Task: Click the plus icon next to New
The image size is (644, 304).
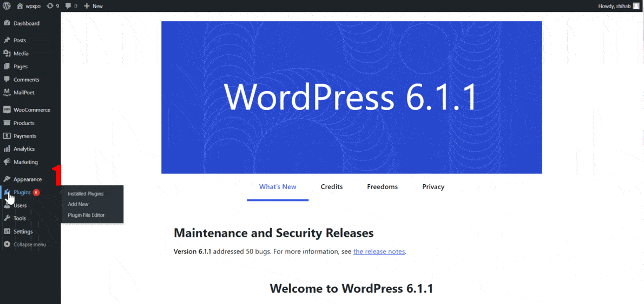Action: (87, 6)
